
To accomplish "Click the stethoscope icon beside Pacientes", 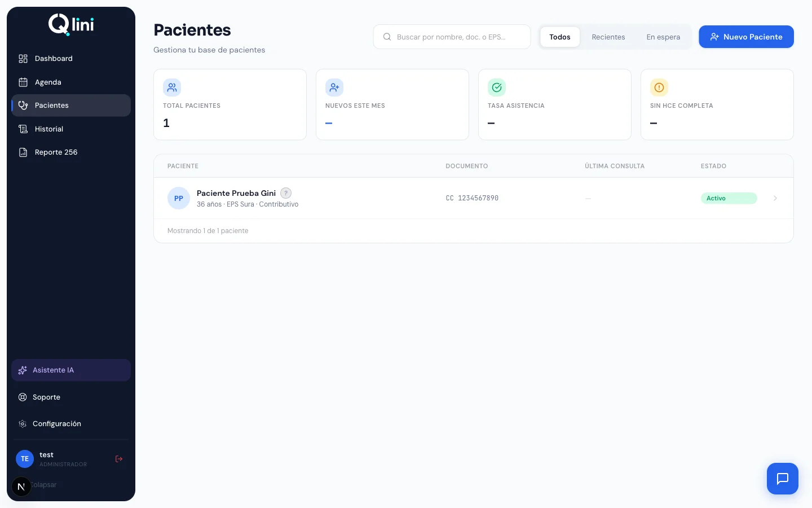I will [x=23, y=106].
